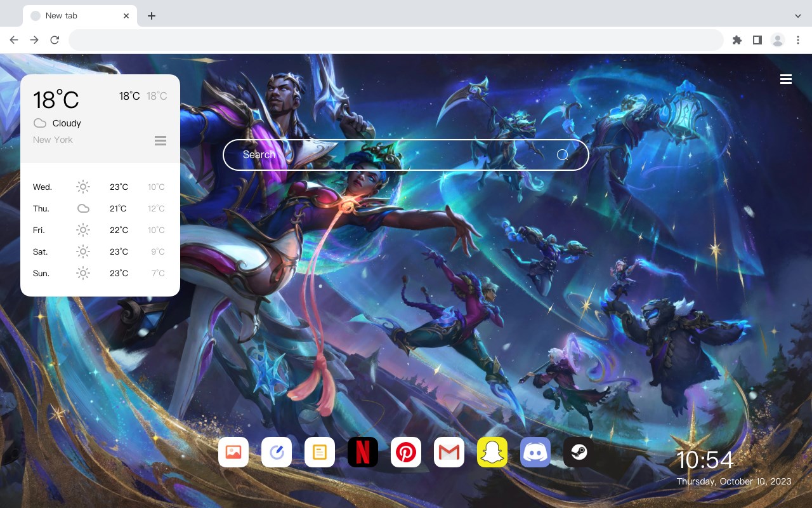Viewport: 812px width, 508px height.
Task: Open the Gmail shortcut
Action: click(449, 452)
